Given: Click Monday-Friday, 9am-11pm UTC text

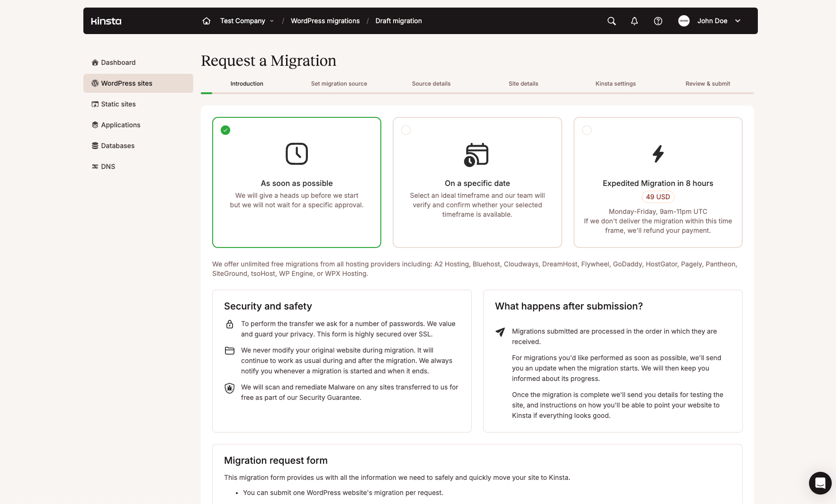Looking at the screenshot, I should (x=658, y=212).
